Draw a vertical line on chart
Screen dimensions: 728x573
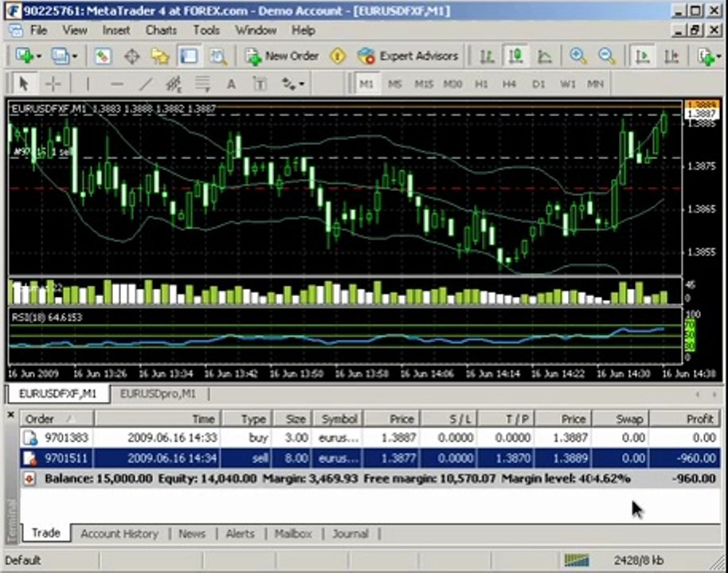pyautogui.click(x=88, y=84)
